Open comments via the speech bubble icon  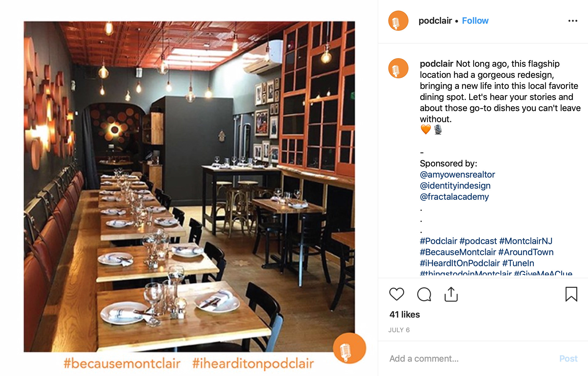click(424, 294)
